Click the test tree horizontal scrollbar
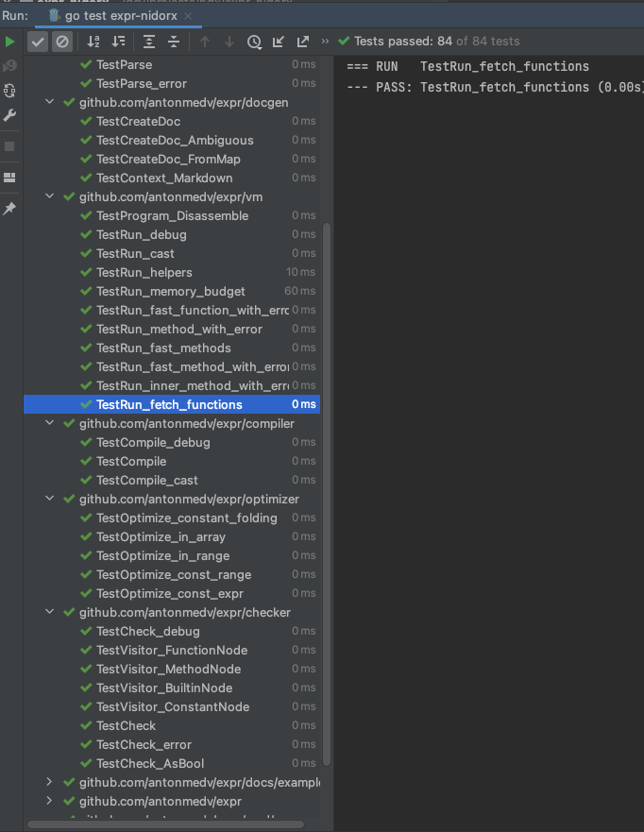Image resolution: width=644 pixels, height=832 pixels. [x=166, y=824]
